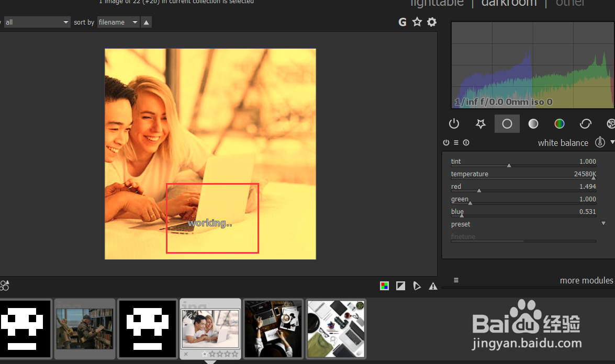Collapse white balance module arrow
The image size is (615, 364).
tap(612, 142)
